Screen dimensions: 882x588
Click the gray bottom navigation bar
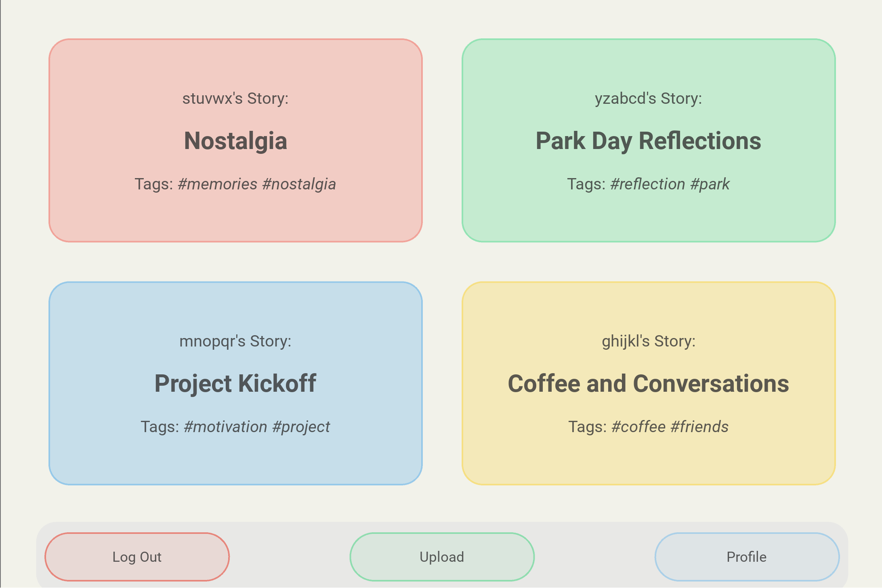289,557
